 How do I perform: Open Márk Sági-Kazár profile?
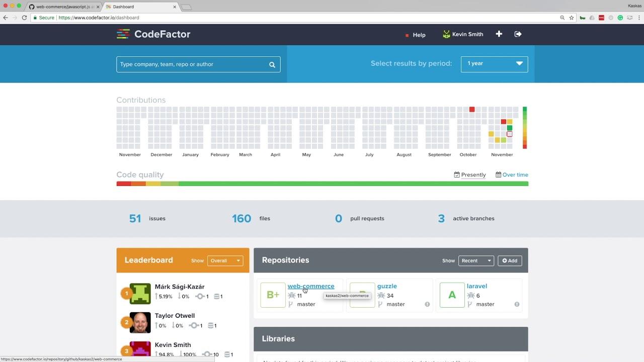(180, 287)
